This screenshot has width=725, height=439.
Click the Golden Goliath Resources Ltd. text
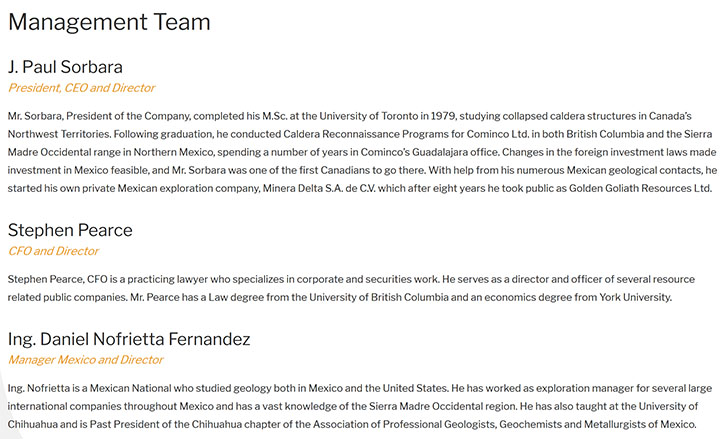click(x=640, y=189)
